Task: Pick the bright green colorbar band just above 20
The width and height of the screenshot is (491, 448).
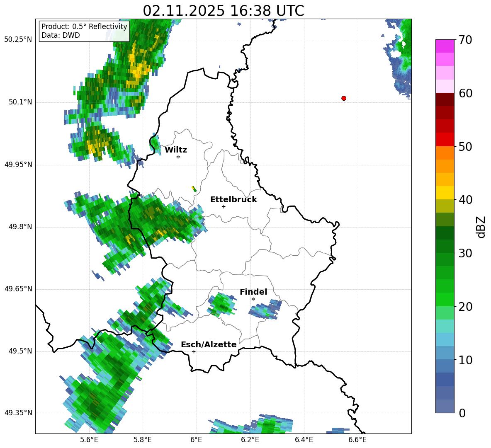Action: click(445, 300)
